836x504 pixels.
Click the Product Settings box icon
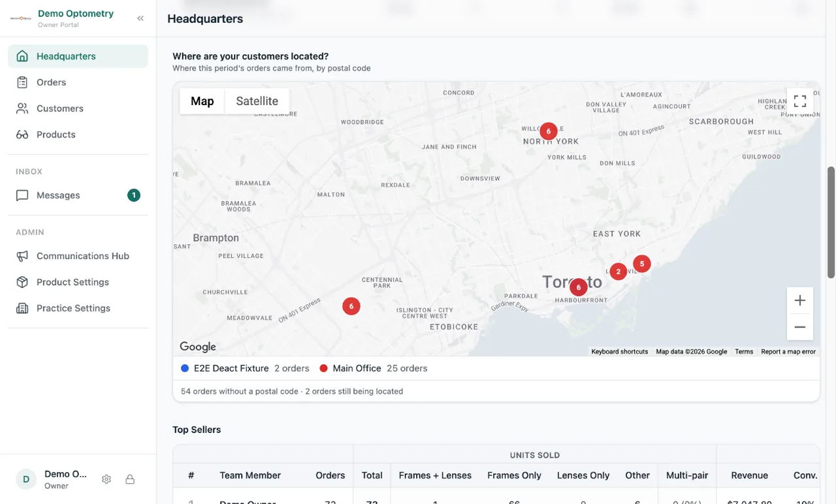pyautogui.click(x=22, y=282)
